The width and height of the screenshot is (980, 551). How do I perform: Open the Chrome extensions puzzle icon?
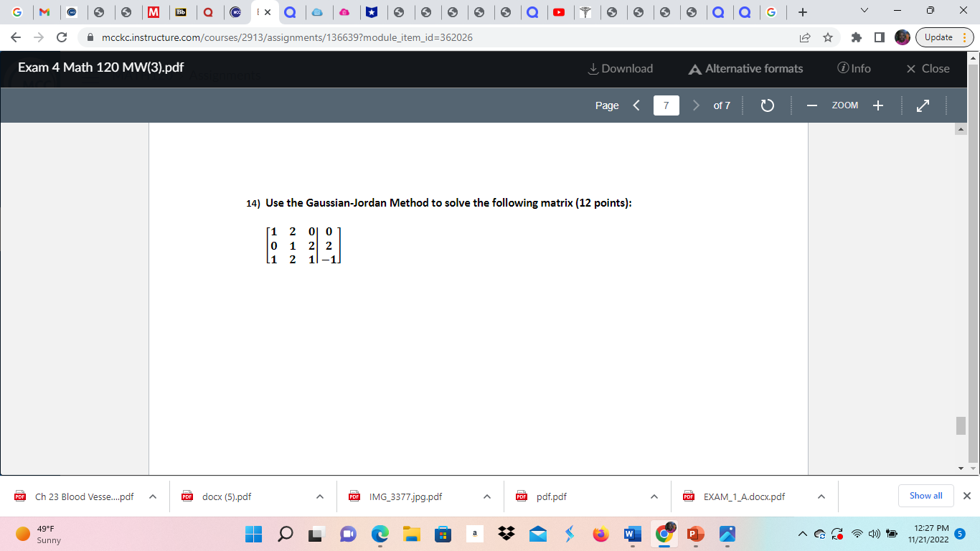857,37
